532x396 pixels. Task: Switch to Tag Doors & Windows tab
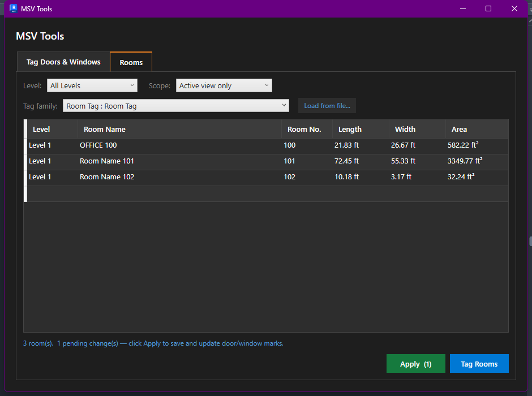[x=63, y=62]
